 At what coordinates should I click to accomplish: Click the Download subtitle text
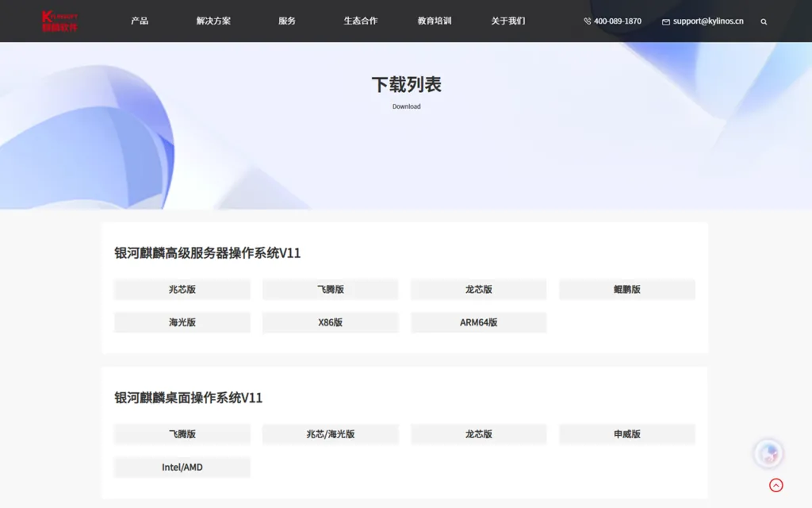[407, 106]
